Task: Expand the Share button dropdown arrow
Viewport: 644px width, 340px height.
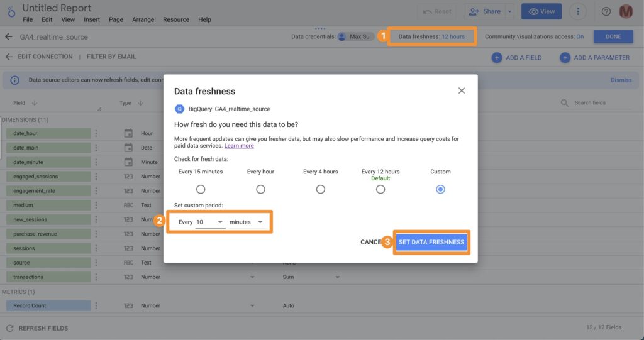Action: [x=509, y=11]
